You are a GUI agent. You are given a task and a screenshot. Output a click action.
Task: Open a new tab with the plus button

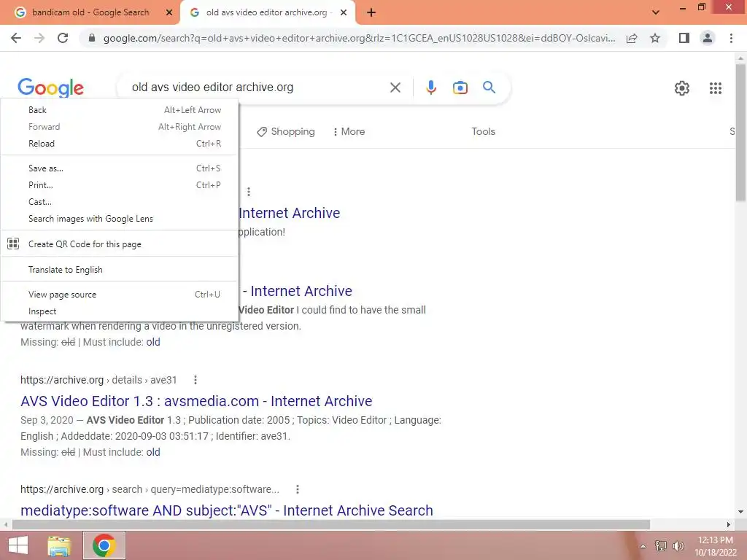tap(371, 13)
